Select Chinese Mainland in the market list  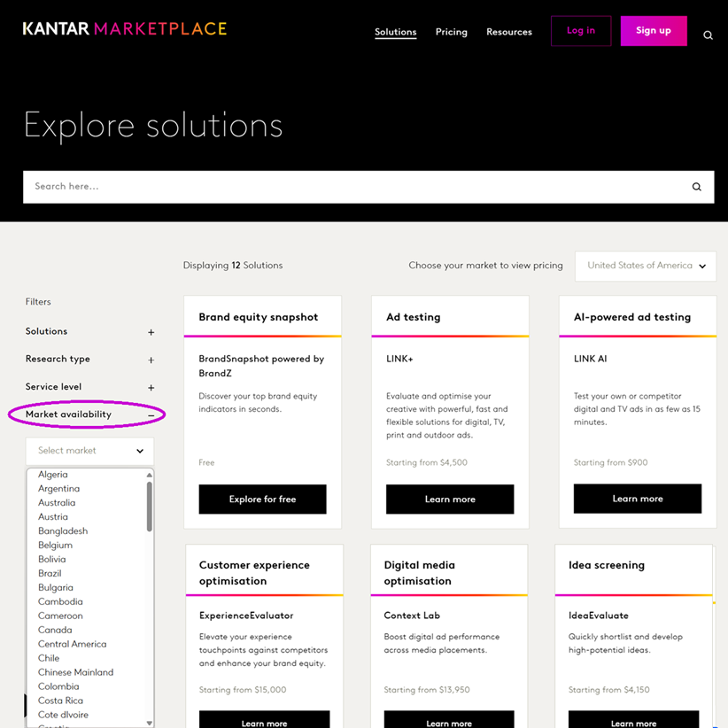(75, 673)
